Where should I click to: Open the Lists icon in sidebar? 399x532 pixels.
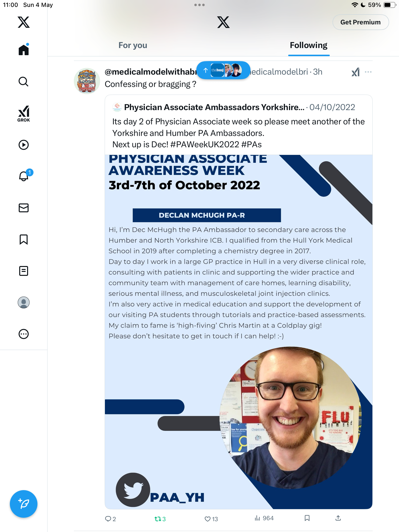pyautogui.click(x=24, y=271)
